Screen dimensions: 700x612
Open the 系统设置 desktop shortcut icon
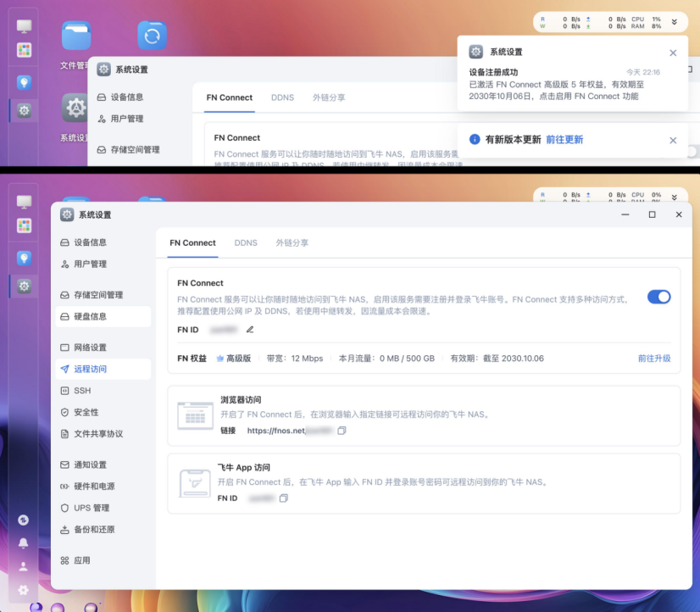point(75,108)
